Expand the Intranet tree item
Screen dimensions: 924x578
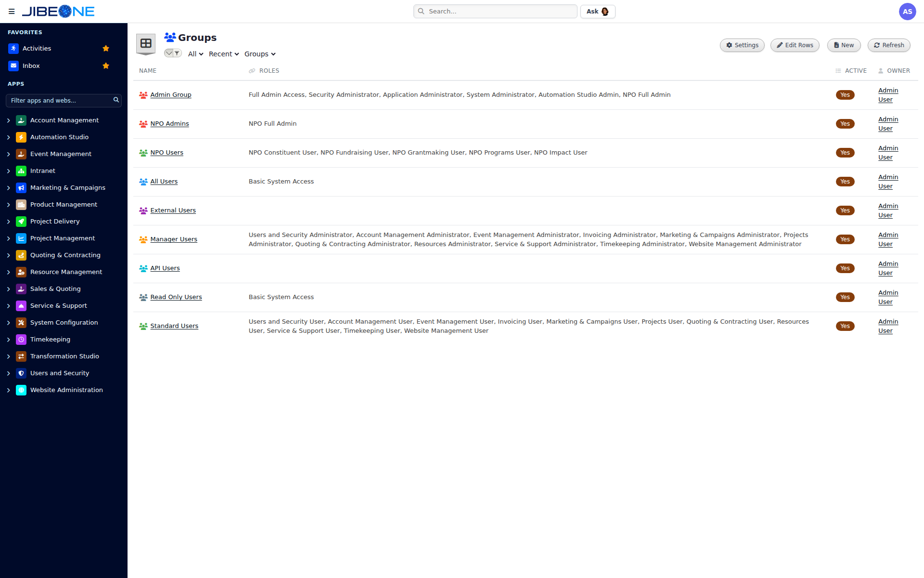pyautogui.click(x=9, y=171)
